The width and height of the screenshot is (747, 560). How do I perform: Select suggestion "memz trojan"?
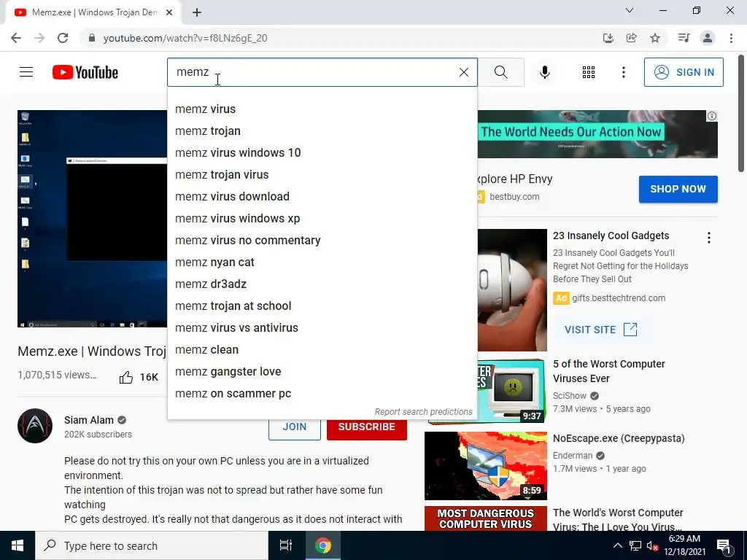pos(322,131)
